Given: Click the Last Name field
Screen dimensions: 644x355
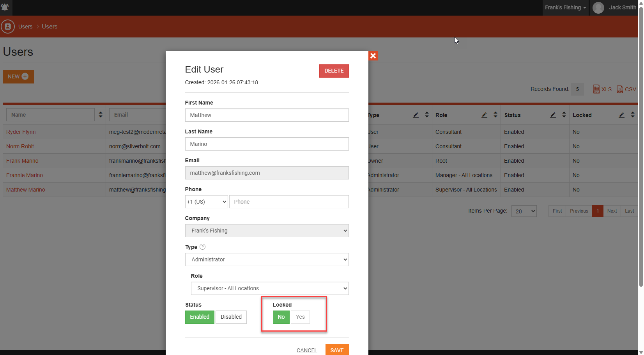Looking at the screenshot, I should [x=267, y=144].
